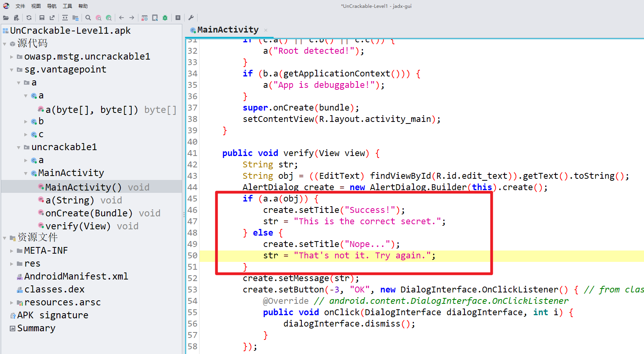This screenshot has height=354, width=644.
Task: Select UnCrackable-Level1.apk root node
Action: [70, 31]
